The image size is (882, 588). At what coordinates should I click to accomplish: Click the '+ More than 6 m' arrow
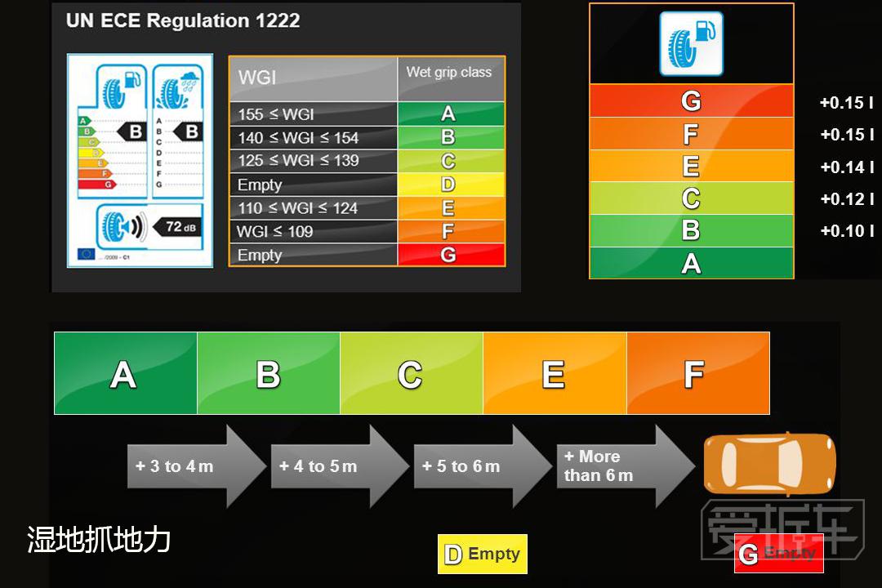coord(624,466)
